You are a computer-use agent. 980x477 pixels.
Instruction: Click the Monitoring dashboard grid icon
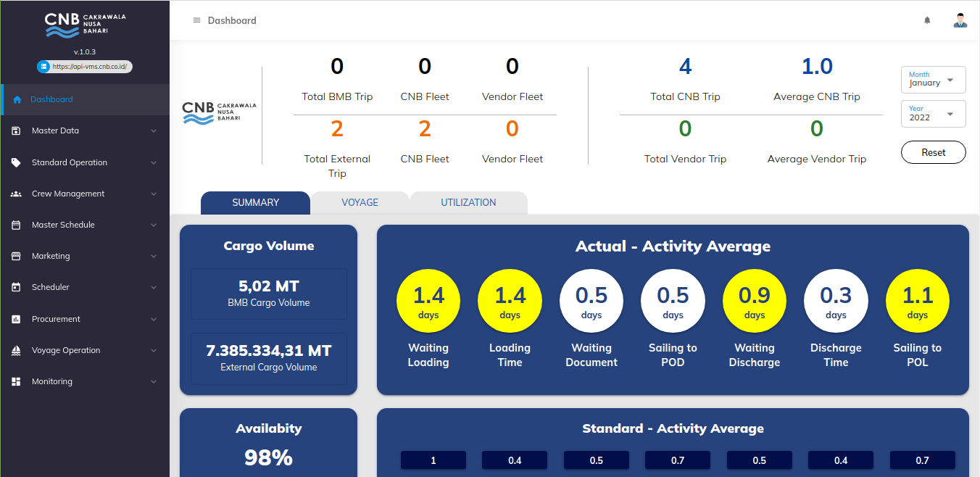(16, 381)
